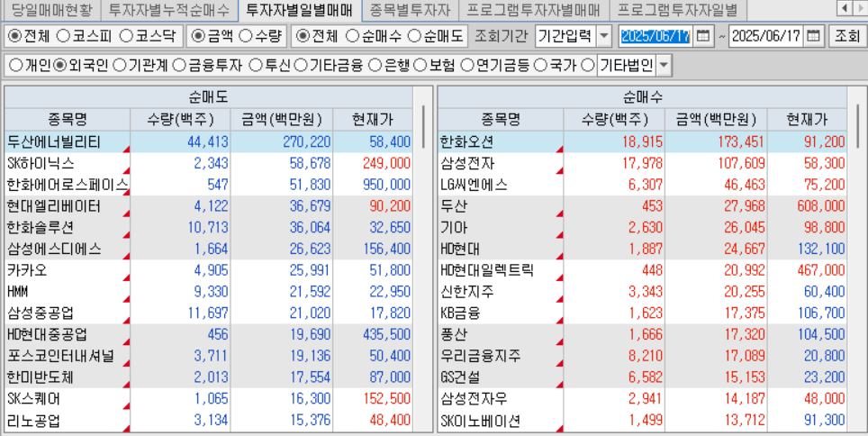
Task: Select LG씨엔에스 in 순매수 list
Action: pos(642,185)
